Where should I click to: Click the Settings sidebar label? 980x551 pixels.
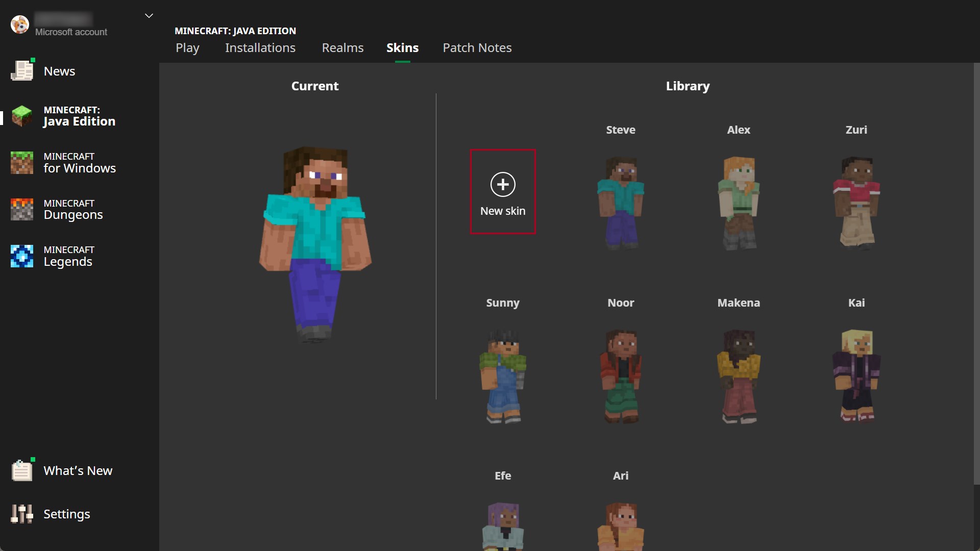click(67, 514)
